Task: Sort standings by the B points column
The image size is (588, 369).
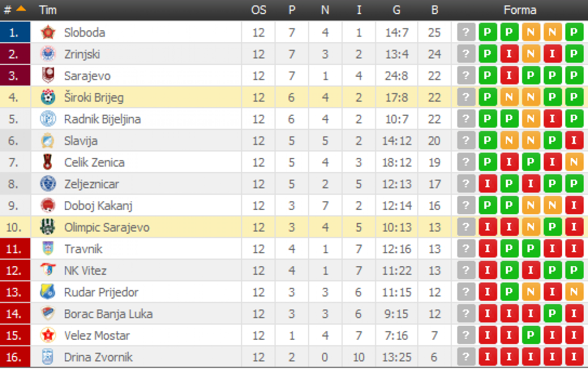Action: click(x=435, y=10)
